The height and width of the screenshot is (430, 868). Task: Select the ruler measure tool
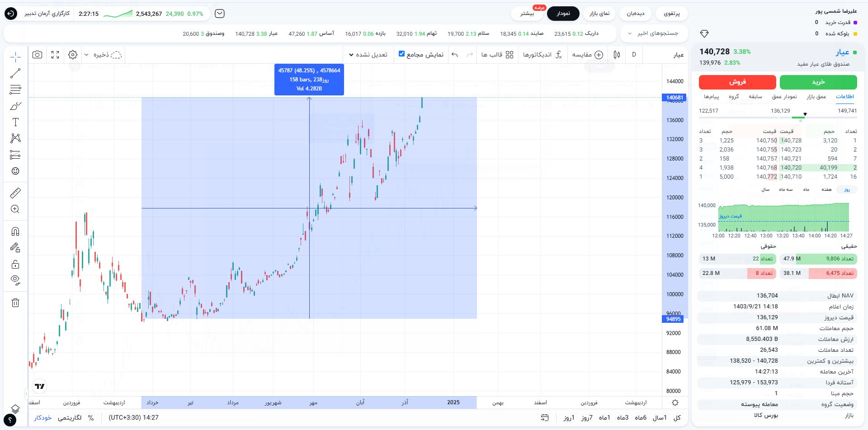(x=15, y=193)
